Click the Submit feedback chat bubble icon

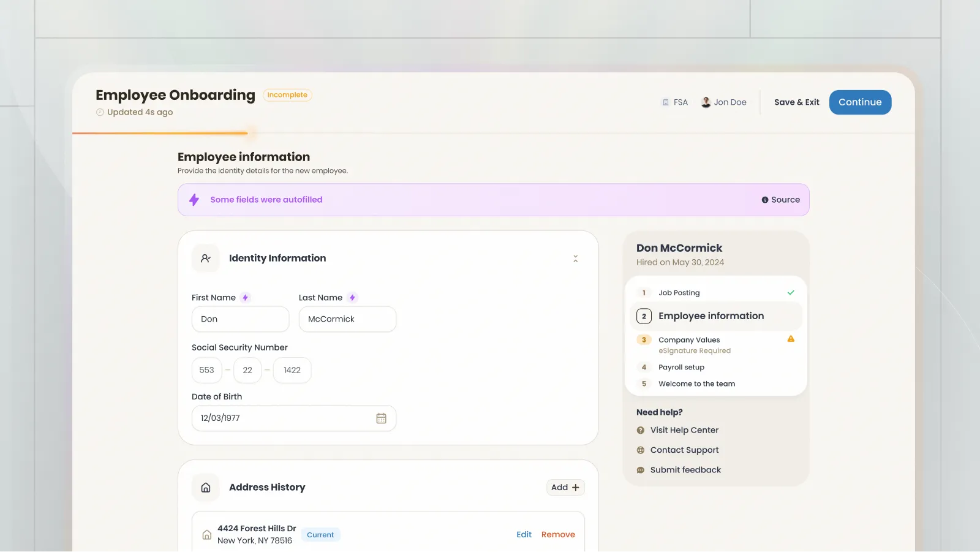click(x=641, y=471)
